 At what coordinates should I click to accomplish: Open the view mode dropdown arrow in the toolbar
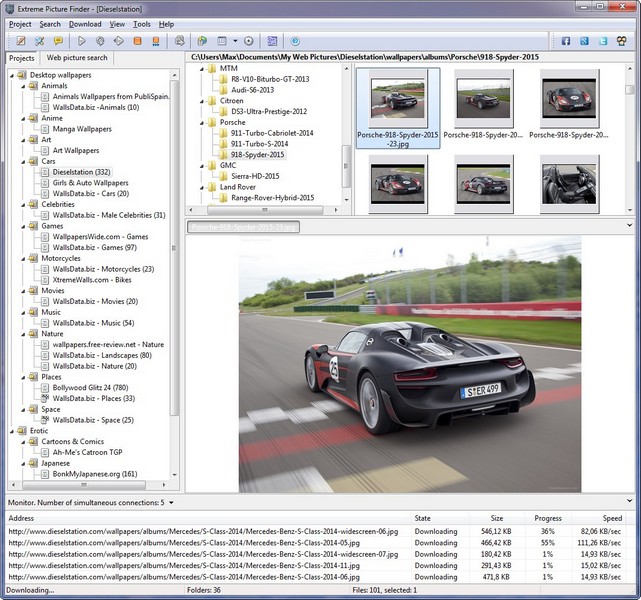pyautogui.click(x=234, y=41)
